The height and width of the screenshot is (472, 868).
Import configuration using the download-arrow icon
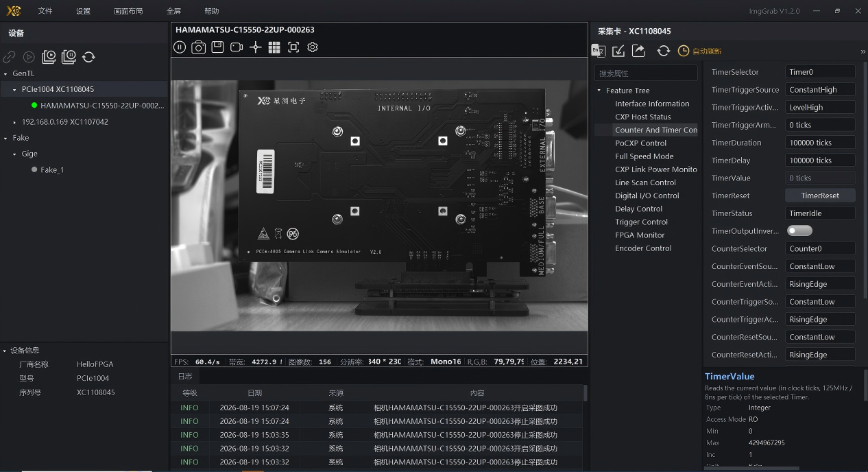click(618, 51)
